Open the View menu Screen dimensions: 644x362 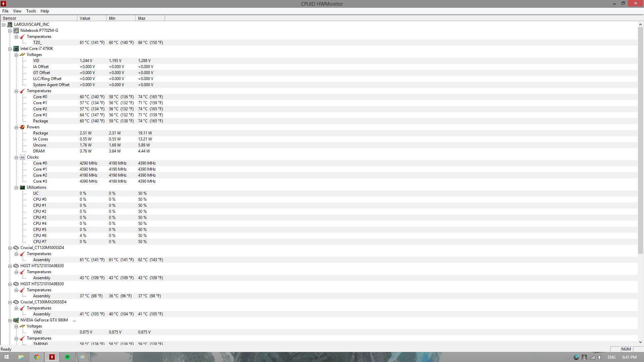click(x=17, y=11)
